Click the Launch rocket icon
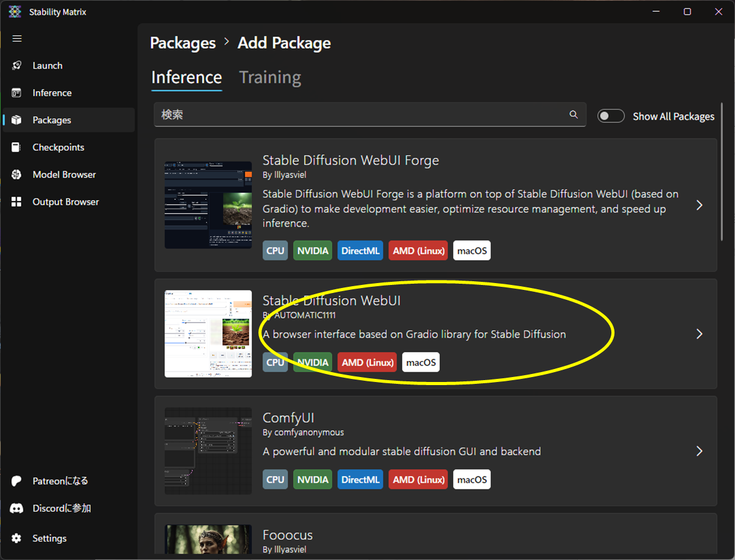Viewport: 735px width, 560px height. (x=17, y=66)
